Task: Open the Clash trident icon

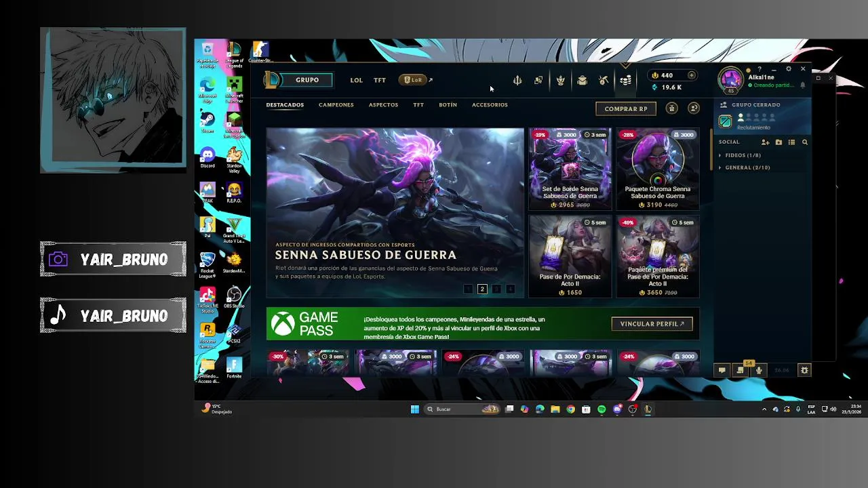Action: pos(517,80)
